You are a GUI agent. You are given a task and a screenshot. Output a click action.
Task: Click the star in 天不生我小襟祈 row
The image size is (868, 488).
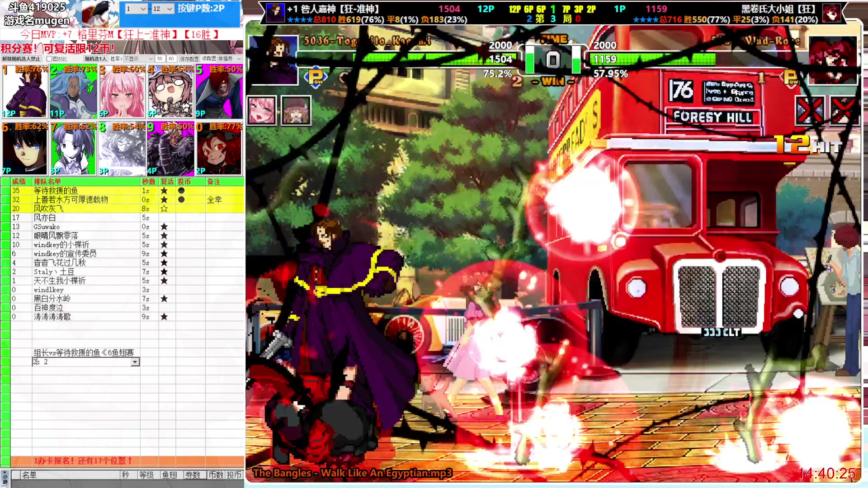(164, 281)
